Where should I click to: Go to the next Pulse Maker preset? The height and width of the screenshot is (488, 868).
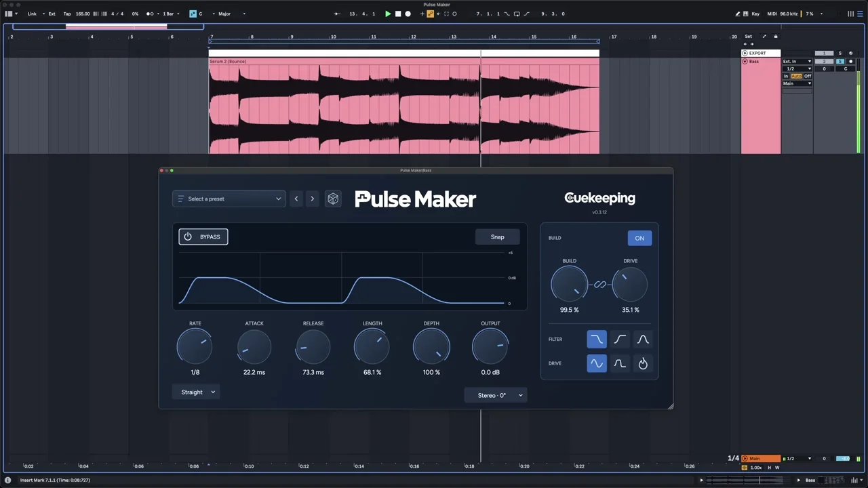tap(312, 199)
